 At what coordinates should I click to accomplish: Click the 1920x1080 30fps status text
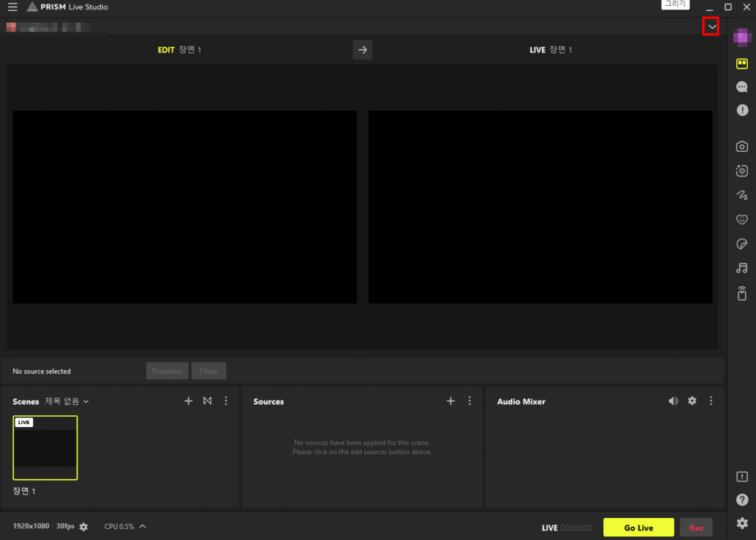click(x=44, y=526)
